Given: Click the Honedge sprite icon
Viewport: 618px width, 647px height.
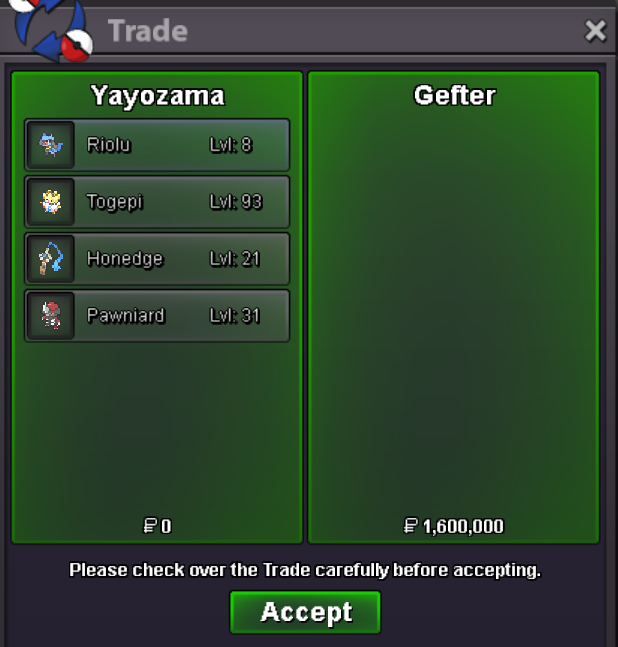Looking at the screenshot, I should click(51, 259).
